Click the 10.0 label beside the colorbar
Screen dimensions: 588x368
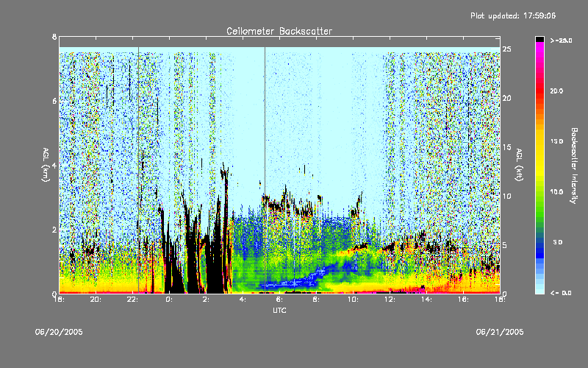tap(556, 192)
